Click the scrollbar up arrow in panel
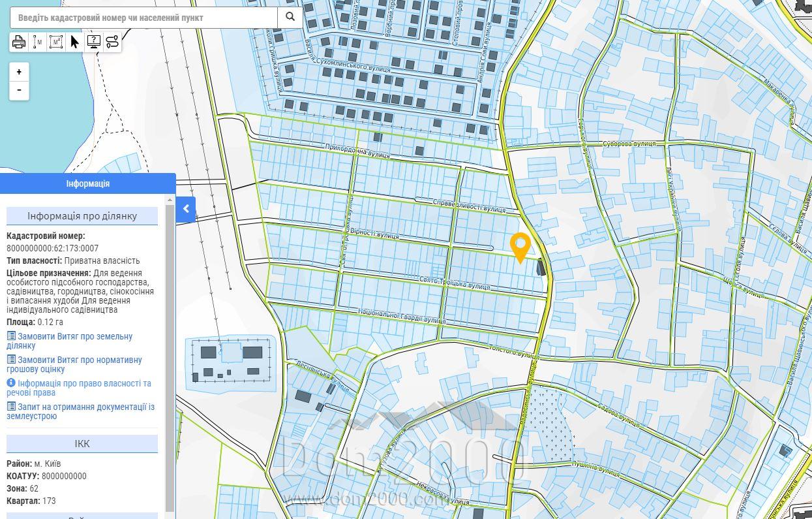812x519 pixels. point(170,200)
